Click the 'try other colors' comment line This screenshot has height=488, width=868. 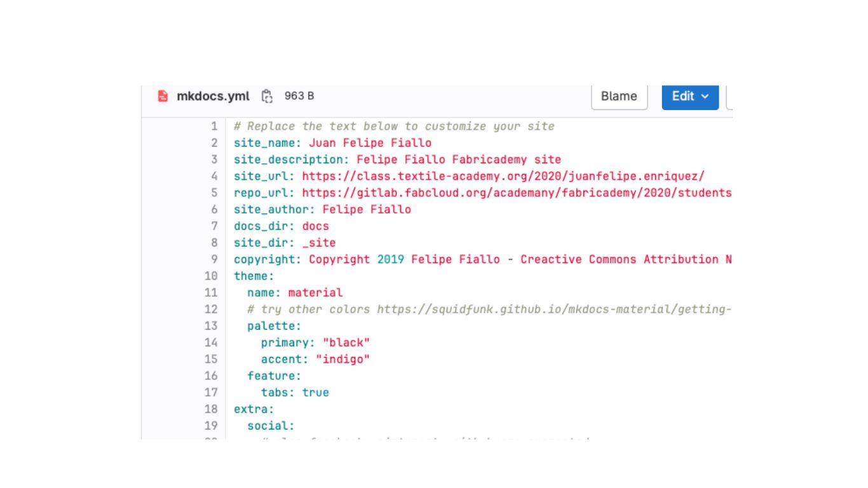(489, 309)
